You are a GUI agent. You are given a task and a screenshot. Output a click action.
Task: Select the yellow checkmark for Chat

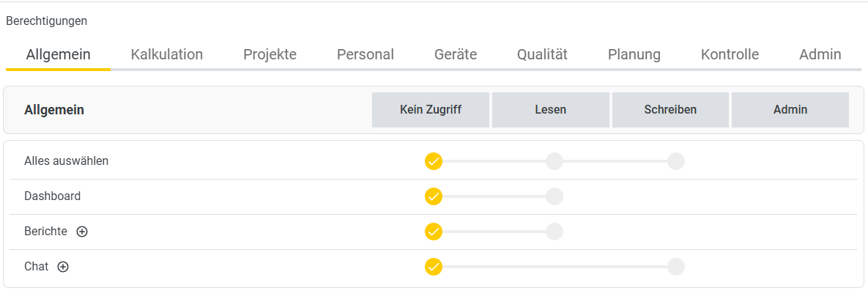(434, 267)
